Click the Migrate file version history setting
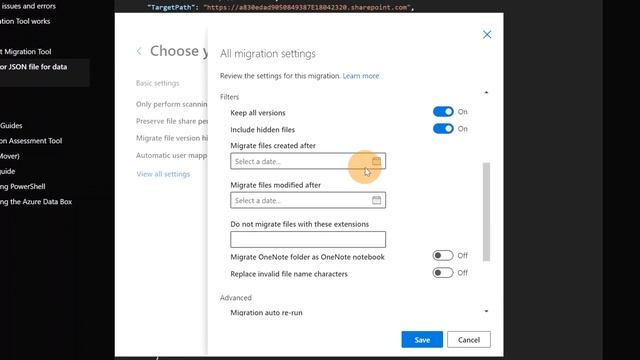Image resolution: width=640 pixels, height=360 pixels. coord(171,138)
